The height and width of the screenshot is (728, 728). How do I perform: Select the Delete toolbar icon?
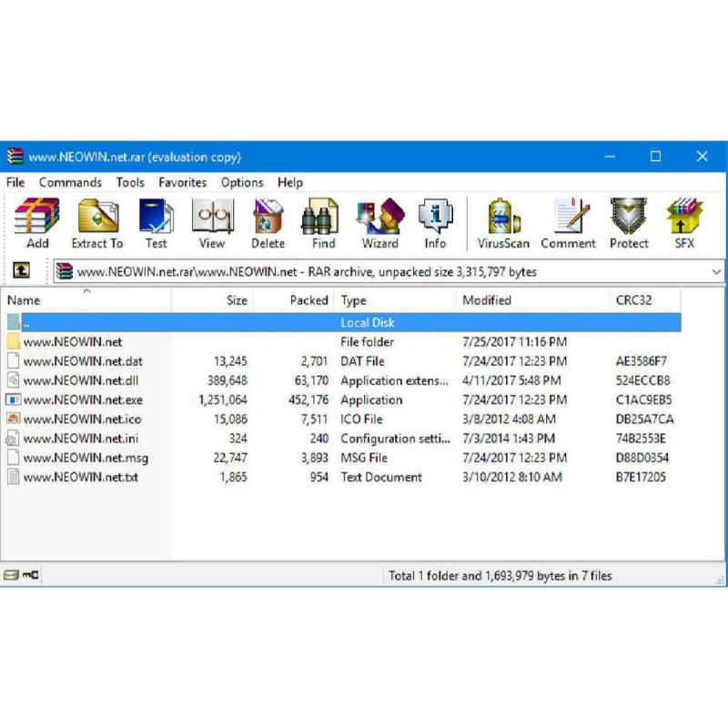pos(268,218)
